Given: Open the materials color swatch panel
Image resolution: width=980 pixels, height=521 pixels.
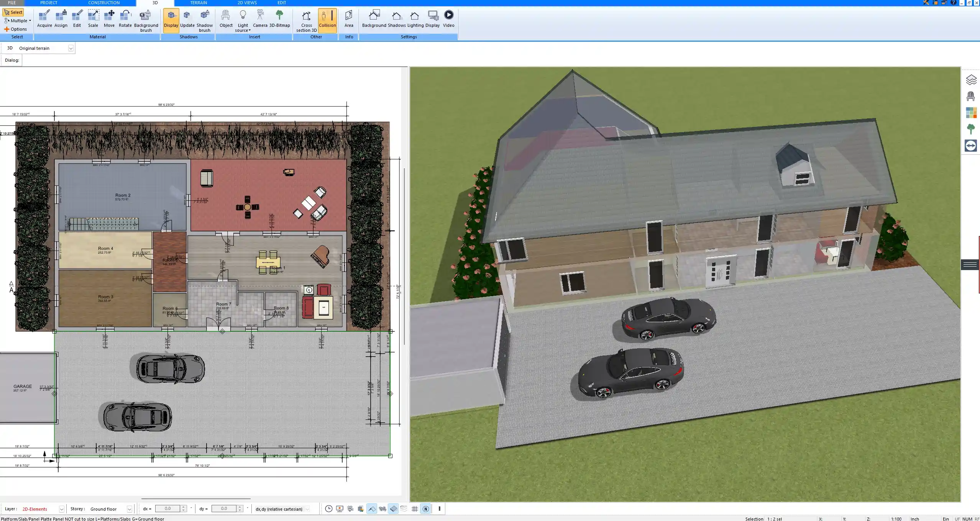Looking at the screenshot, I should pos(972,112).
